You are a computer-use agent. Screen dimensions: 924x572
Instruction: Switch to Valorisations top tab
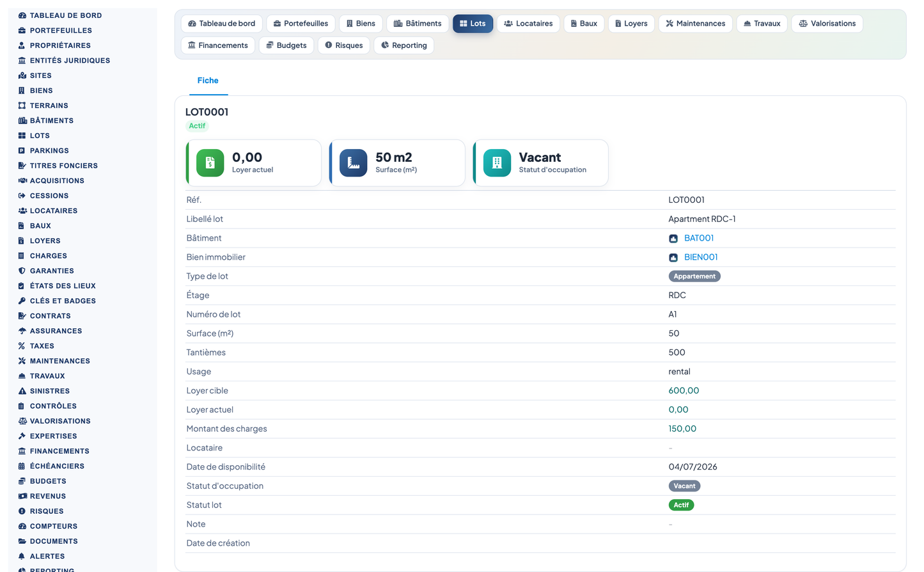coord(827,24)
